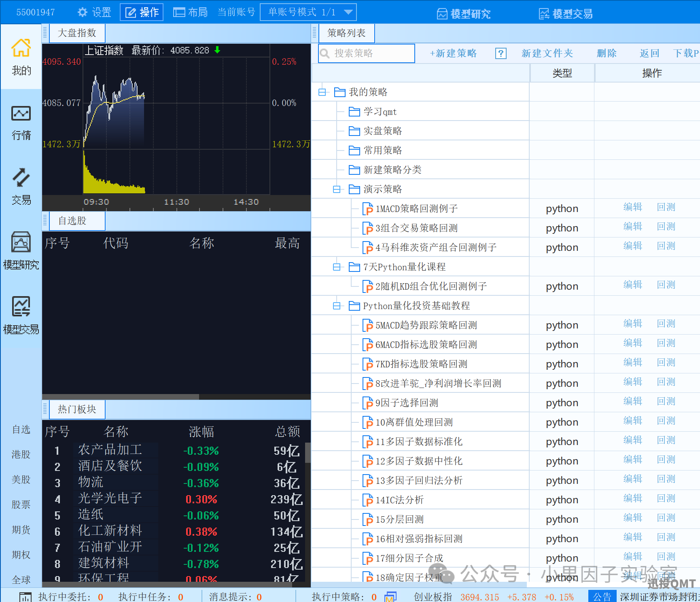Switch to 模型交易 top tab
The image size is (700, 602).
pyautogui.click(x=566, y=14)
